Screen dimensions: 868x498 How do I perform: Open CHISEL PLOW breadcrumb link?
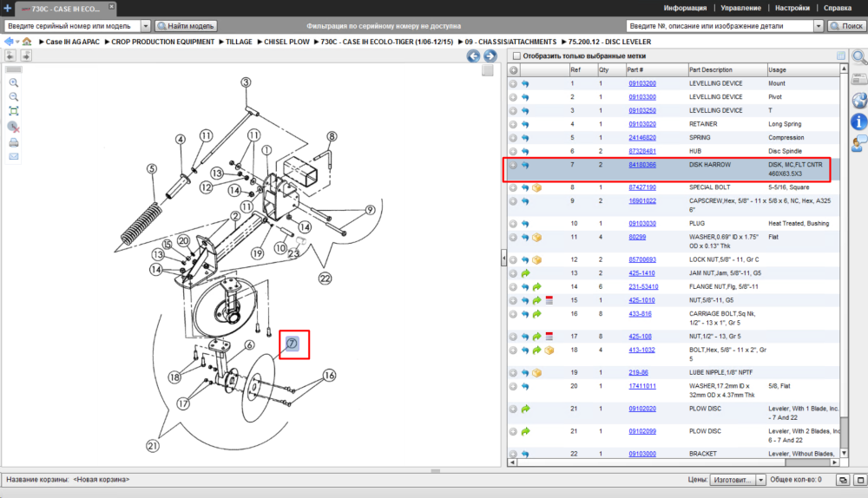(286, 42)
